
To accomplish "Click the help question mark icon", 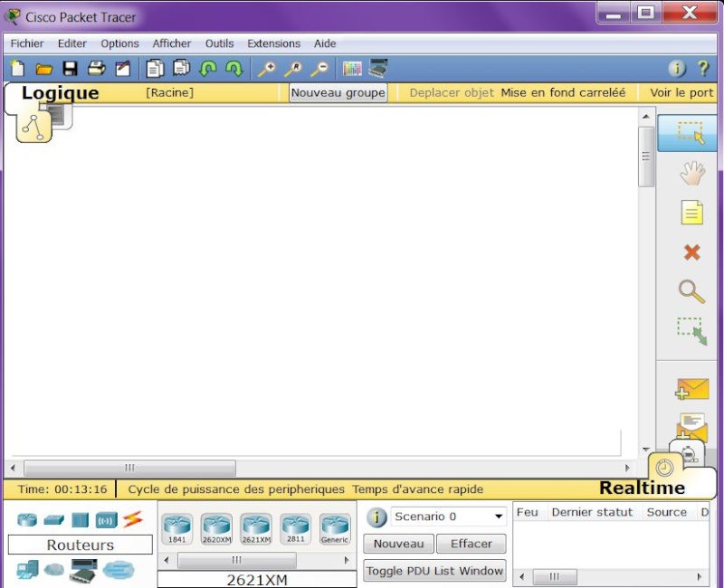I will point(703,69).
